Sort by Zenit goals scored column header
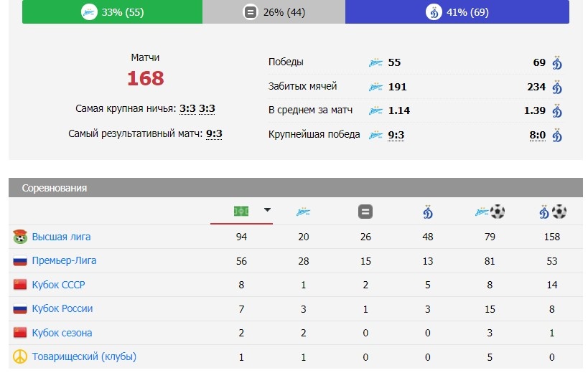Screen dimensions: 588x383 [490, 212]
